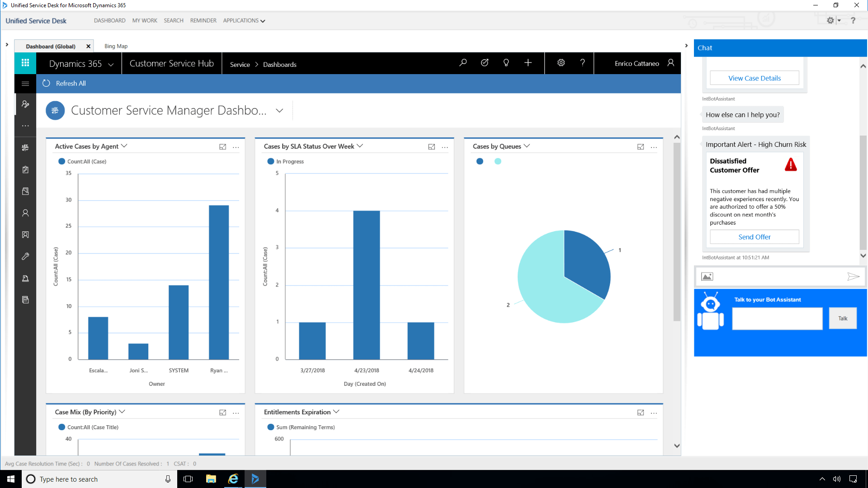Click the Bot Assistant text input field
This screenshot has height=488, width=868.
(777, 319)
